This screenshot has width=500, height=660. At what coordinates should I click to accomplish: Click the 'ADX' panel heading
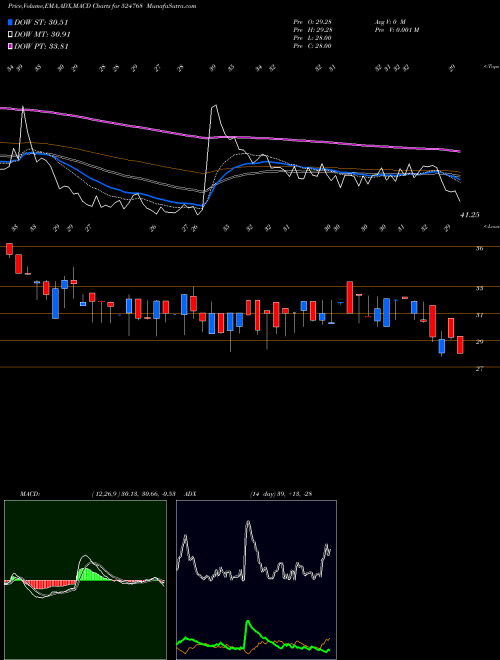tap(190, 493)
